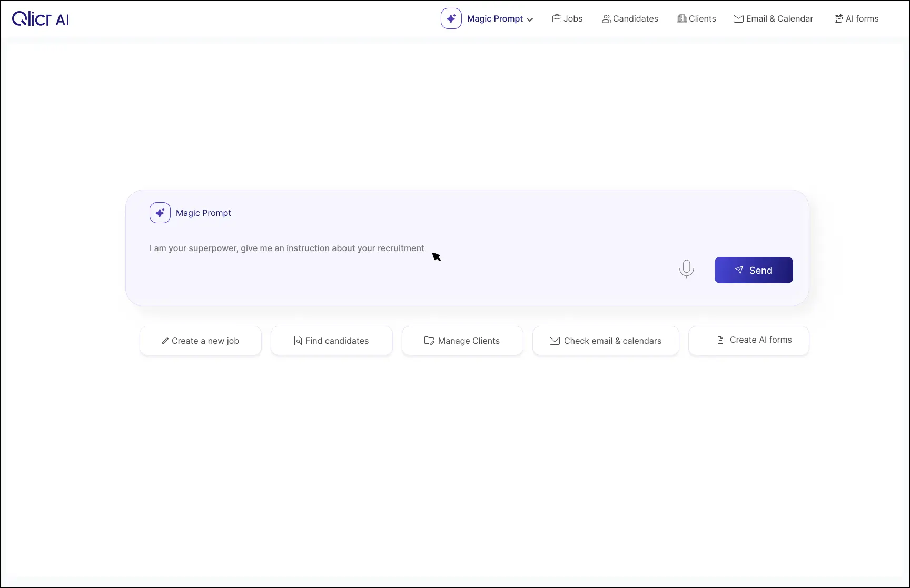The image size is (910, 588).
Task: Click the envelope icon on Check email & calendars
Action: click(555, 341)
